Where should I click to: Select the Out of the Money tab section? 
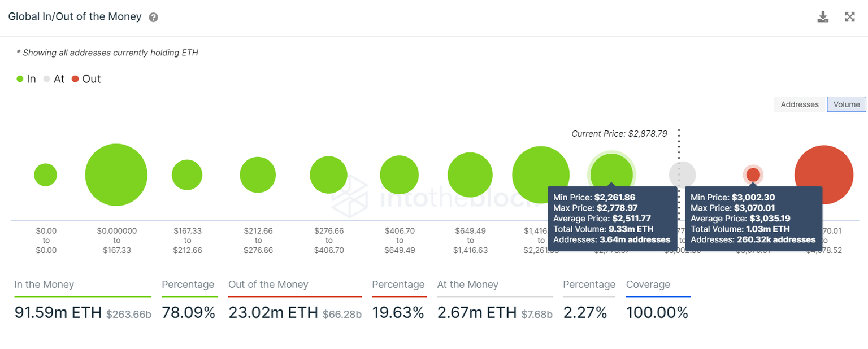point(268,285)
